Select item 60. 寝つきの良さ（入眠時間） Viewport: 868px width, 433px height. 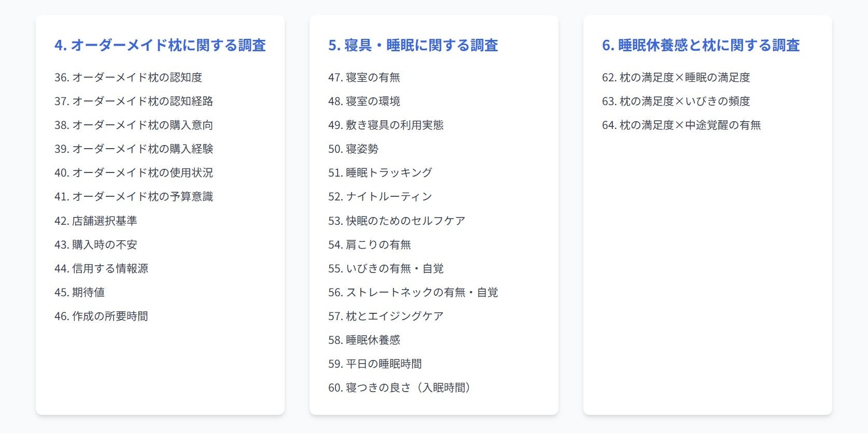pyautogui.click(x=399, y=387)
